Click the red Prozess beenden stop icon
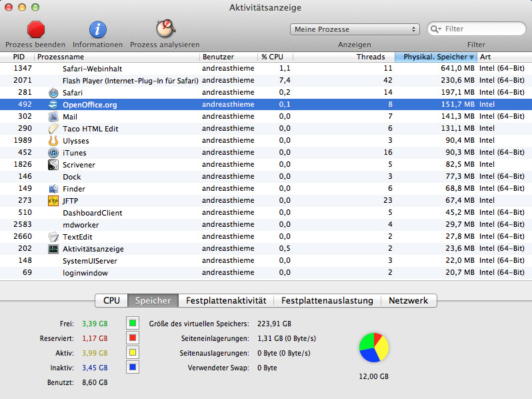Viewport: 532px width, 399px height. [36, 29]
